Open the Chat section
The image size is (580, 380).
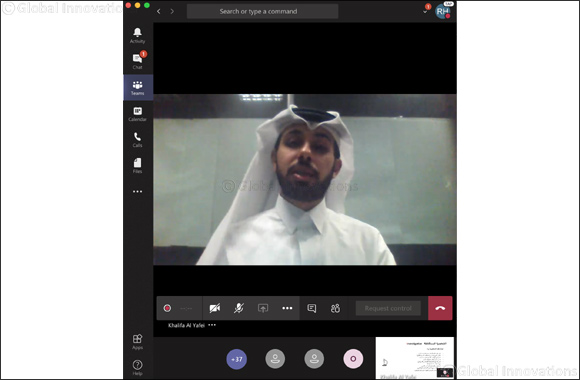coord(138,61)
